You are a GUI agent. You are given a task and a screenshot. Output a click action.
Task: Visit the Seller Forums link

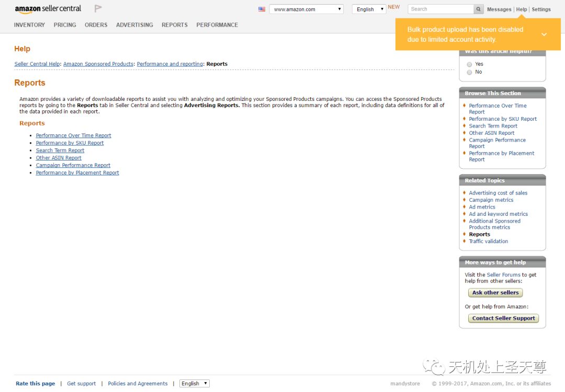(x=503, y=274)
